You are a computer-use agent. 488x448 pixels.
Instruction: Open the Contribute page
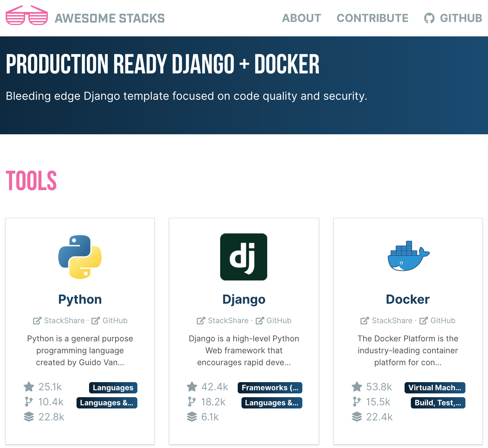click(372, 18)
